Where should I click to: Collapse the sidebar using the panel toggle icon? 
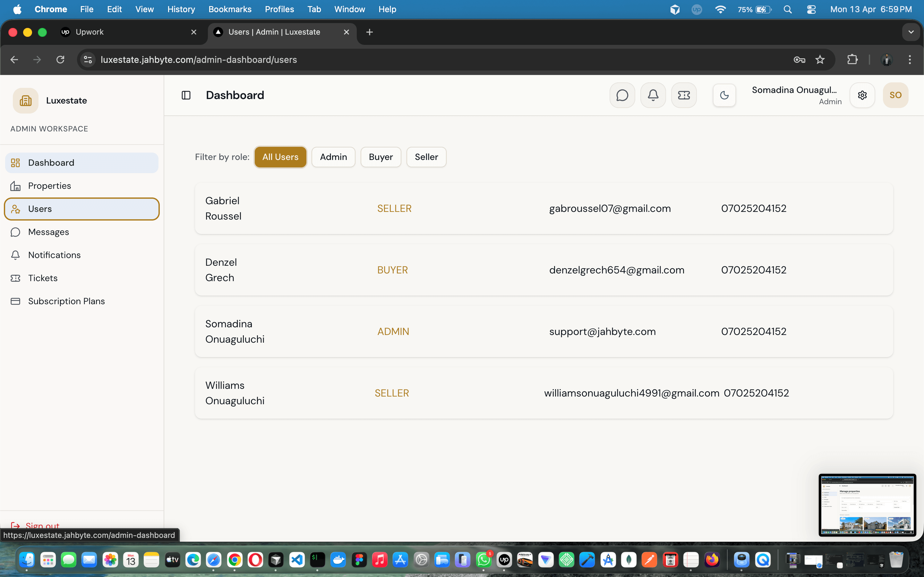[x=186, y=95]
